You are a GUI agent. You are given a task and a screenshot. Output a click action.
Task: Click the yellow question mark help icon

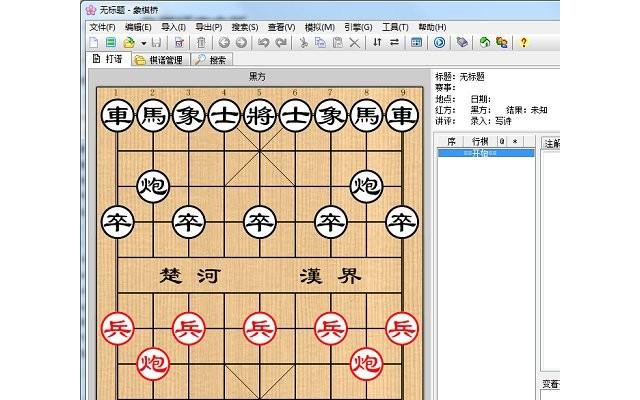pos(524,42)
